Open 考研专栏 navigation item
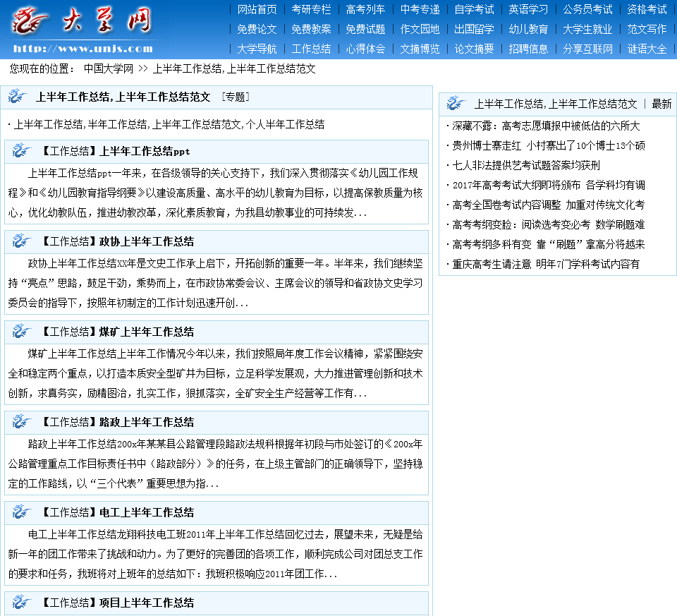The height and width of the screenshot is (616, 677). click(x=311, y=9)
